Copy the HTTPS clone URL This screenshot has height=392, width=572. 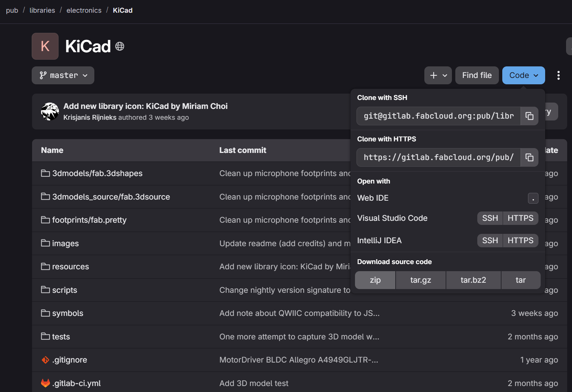[529, 157]
